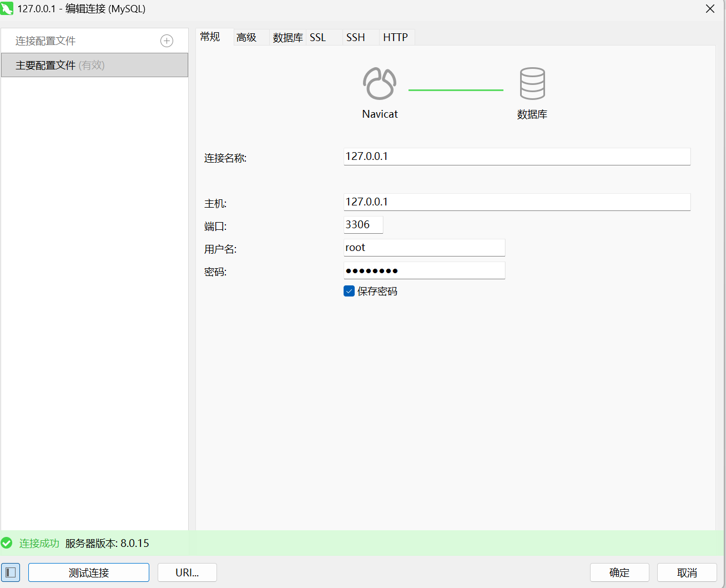Open the 数据库 tab
726x588 pixels.
[288, 37]
